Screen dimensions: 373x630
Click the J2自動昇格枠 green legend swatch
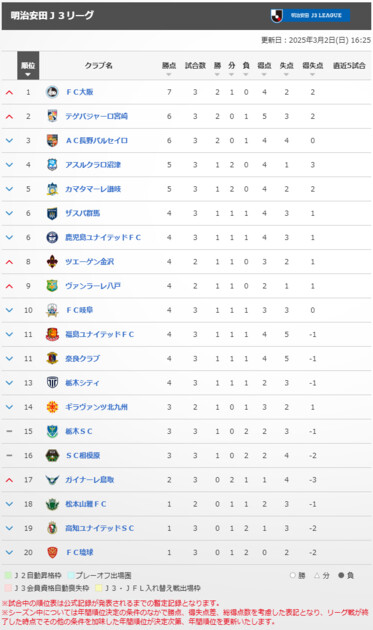8,575
